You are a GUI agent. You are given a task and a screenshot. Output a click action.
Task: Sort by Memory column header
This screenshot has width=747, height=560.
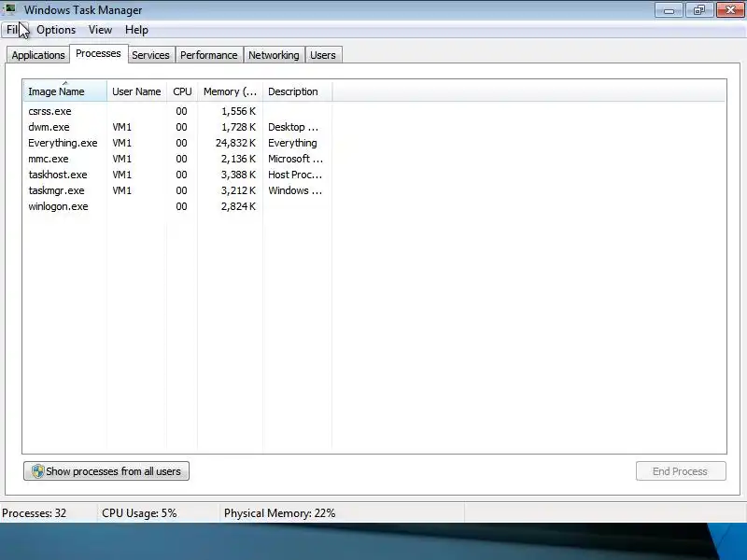tap(230, 91)
